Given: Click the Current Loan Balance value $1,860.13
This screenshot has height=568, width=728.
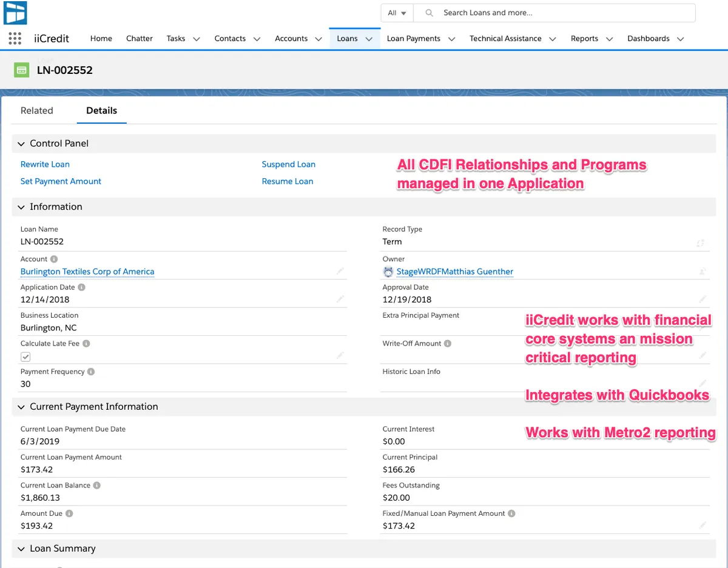Looking at the screenshot, I should point(40,498).
